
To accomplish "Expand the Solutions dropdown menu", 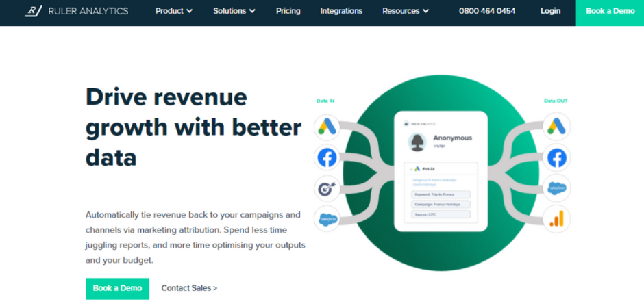I will pos(234,11).
